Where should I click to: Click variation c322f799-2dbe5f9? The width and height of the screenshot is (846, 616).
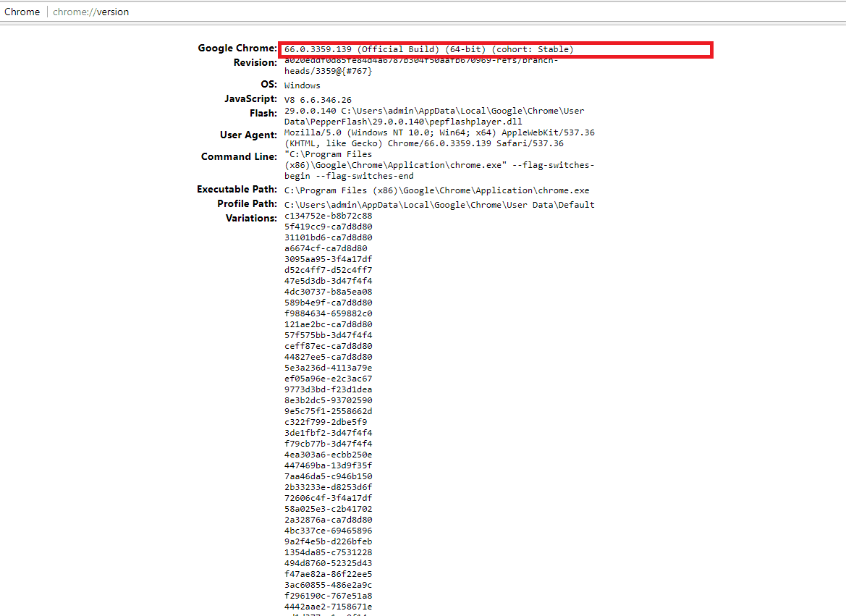[326, 421]
